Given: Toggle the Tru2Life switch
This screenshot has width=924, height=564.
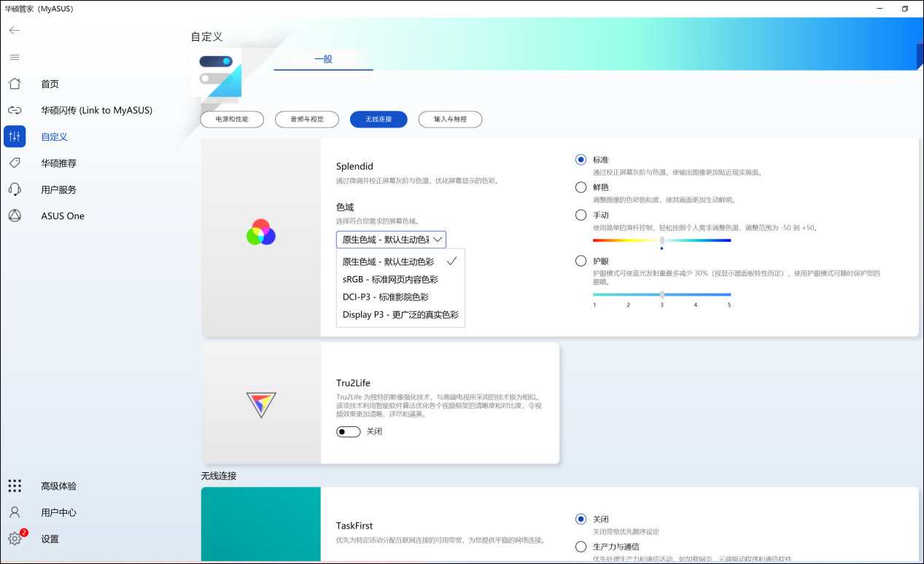Looking at the screenshot, I should [x=349, y=431].
